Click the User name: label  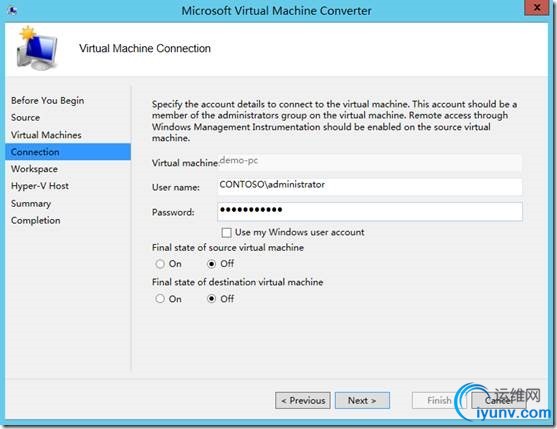click(x=176, y=187)
